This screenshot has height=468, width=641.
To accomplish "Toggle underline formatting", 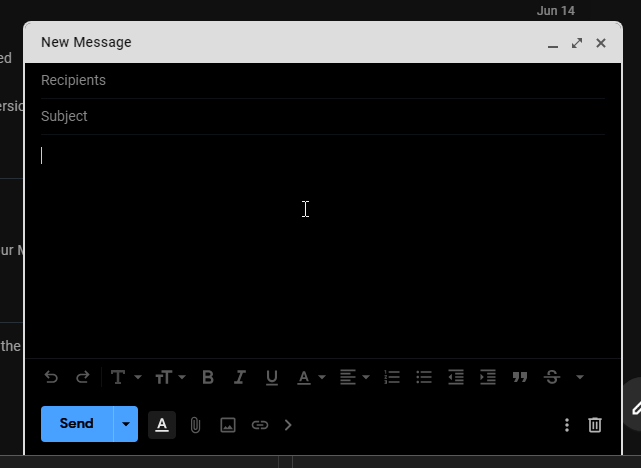I will pyautogui.click(x=272, y=377).
